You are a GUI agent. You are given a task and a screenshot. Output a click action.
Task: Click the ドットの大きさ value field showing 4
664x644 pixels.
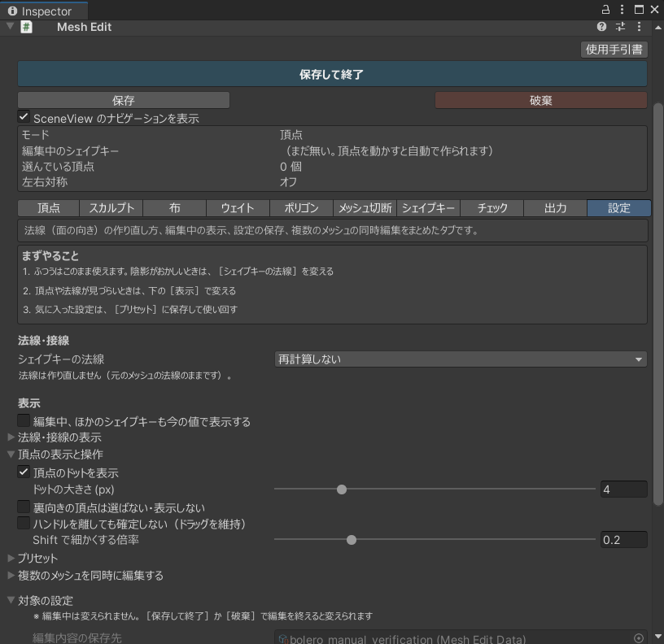coord(624,490)
